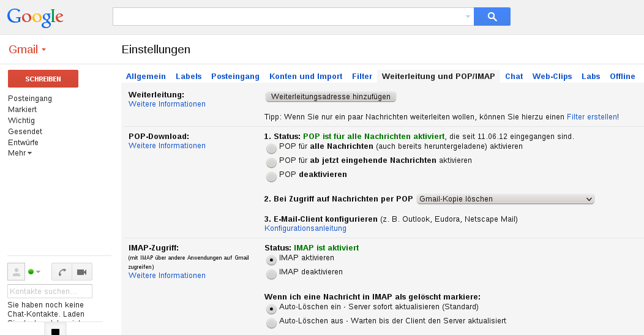
Task: Select Auto-Löschen aus radio option
Action: coord(271,322)
